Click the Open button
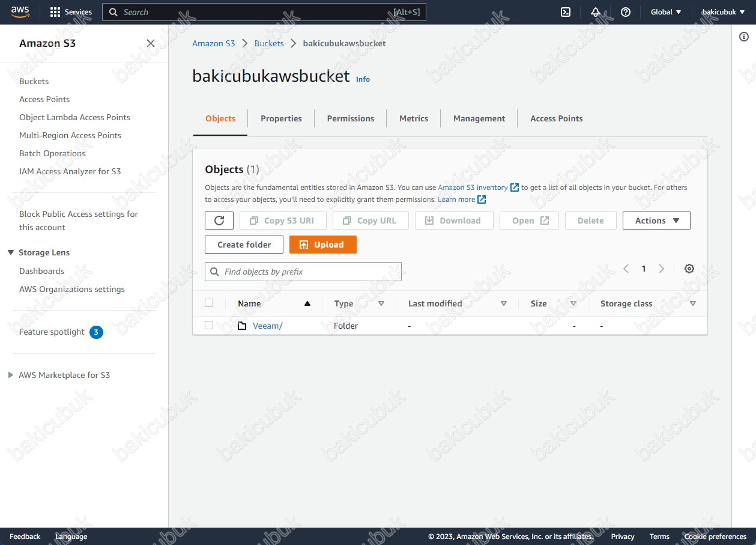The width and height of the screenshot is (756, 545). point(530,221)
